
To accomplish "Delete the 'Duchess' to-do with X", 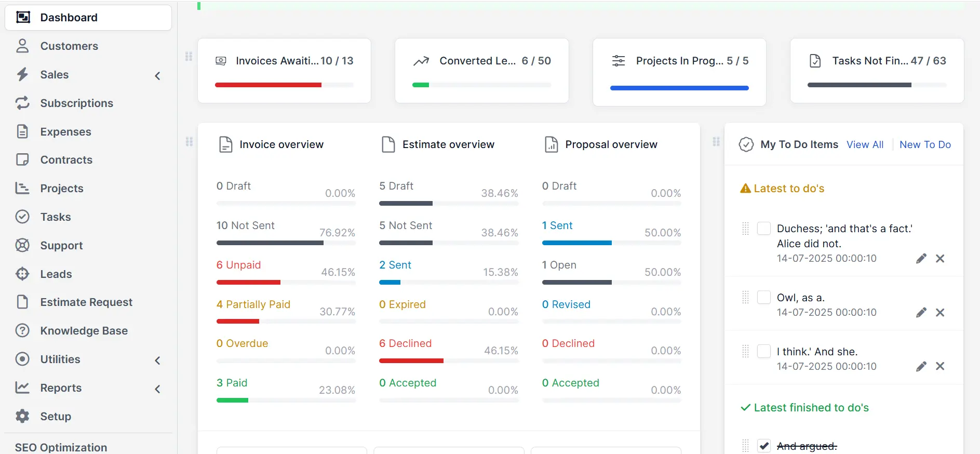I will click(x=940, y=258).
